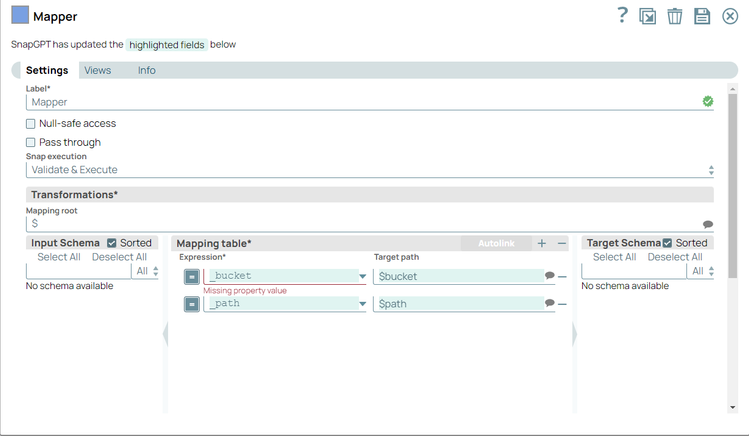This screenshot has height=436, width=749.
Task: Switch to the Views tab
Action: (x=97, y=70)
